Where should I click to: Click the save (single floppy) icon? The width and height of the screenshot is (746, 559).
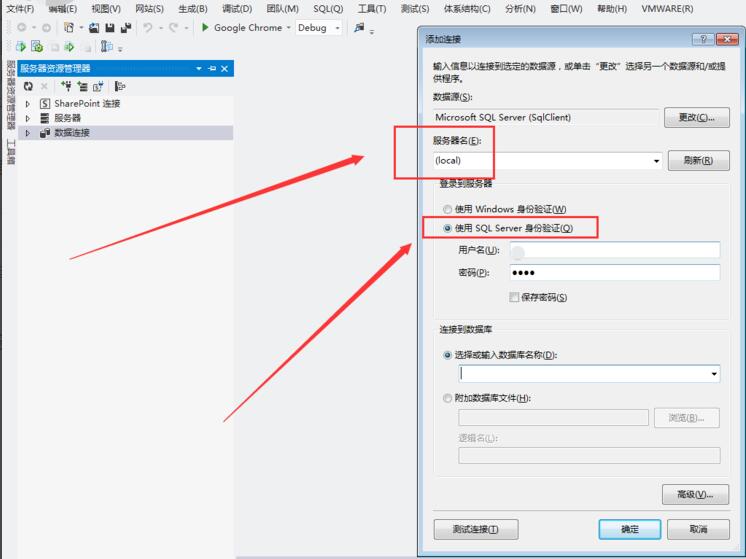(x=110, y=28)
